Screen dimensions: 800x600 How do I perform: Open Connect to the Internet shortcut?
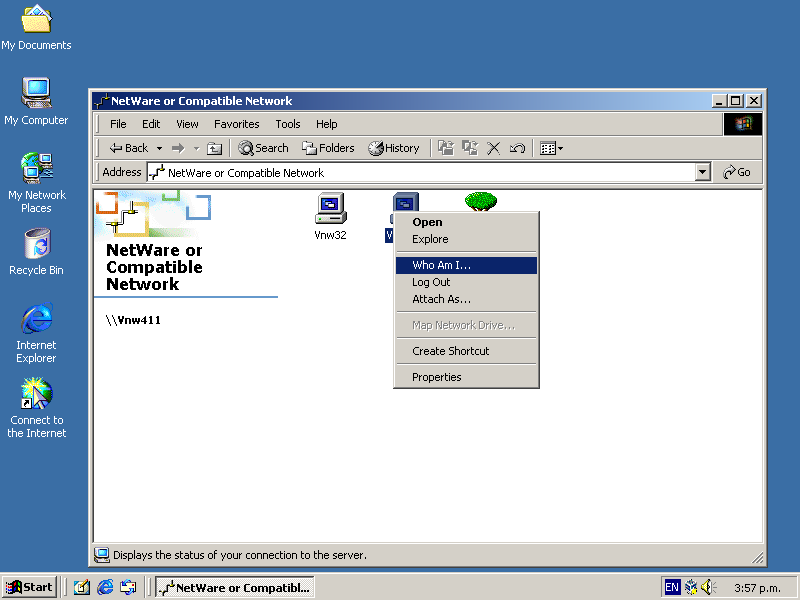pos(36,408)
